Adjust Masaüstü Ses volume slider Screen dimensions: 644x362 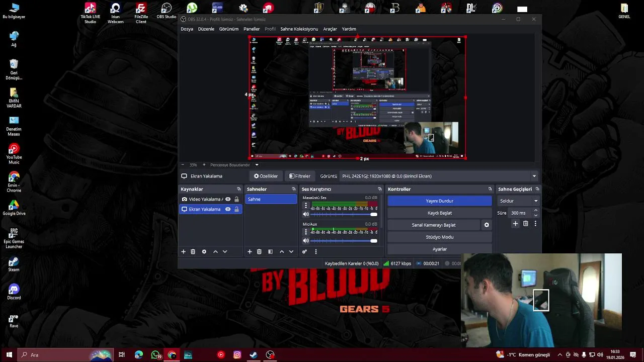coord(344,215)
